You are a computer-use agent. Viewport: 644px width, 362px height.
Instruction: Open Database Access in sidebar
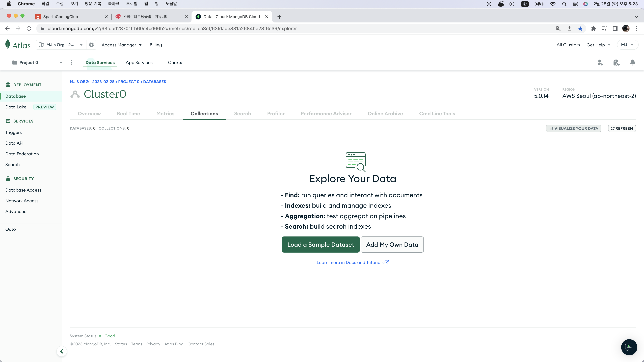23,190
